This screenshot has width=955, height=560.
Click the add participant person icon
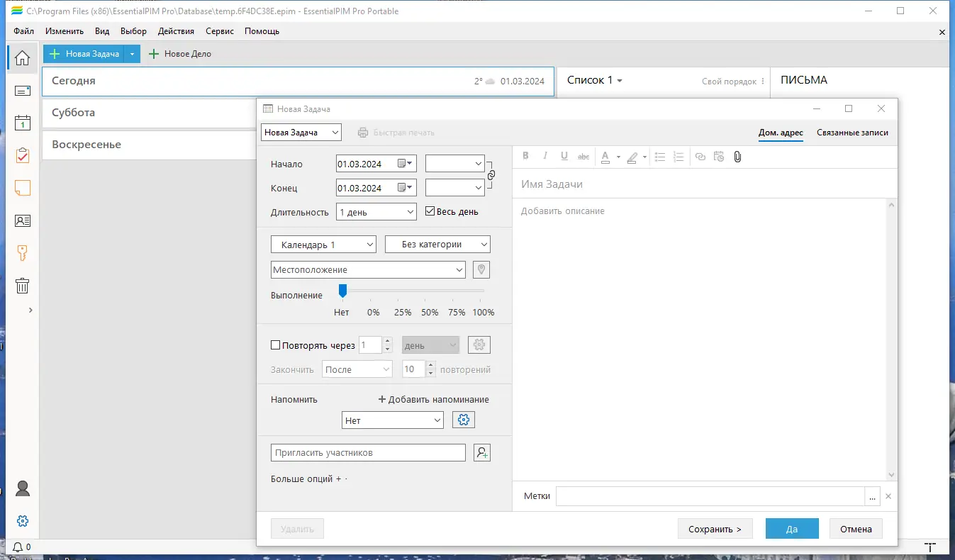click(482, 452)
